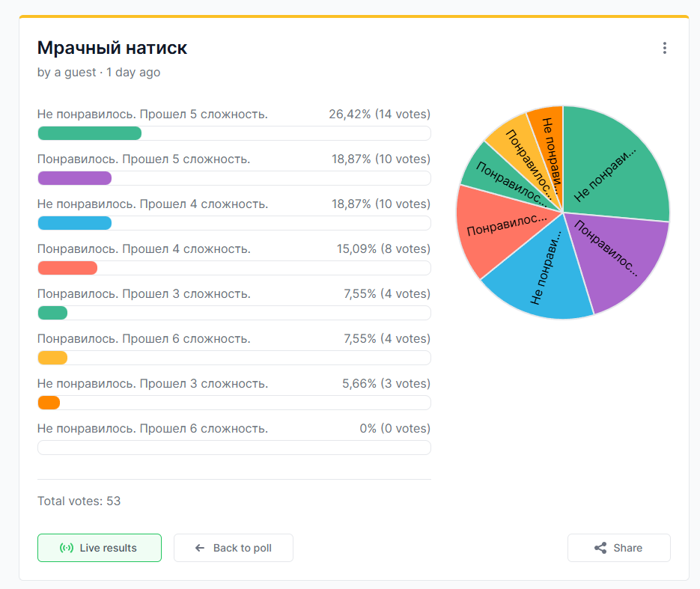The image size is (700, 589).
Task: Click the Live results broadcast icon
Action: pyautogui.click(x=67, y=548)
